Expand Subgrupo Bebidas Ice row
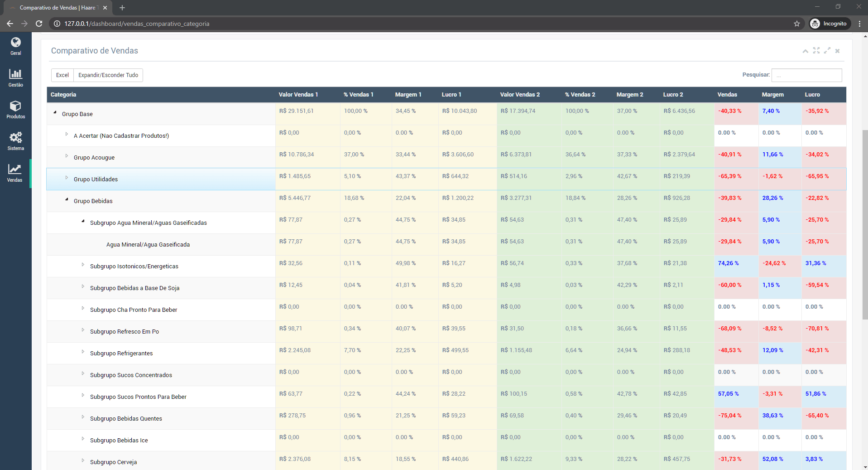Image resolution: width=868 pixels, height=470 pixels. pyautogui.click(x=83, y=438)
